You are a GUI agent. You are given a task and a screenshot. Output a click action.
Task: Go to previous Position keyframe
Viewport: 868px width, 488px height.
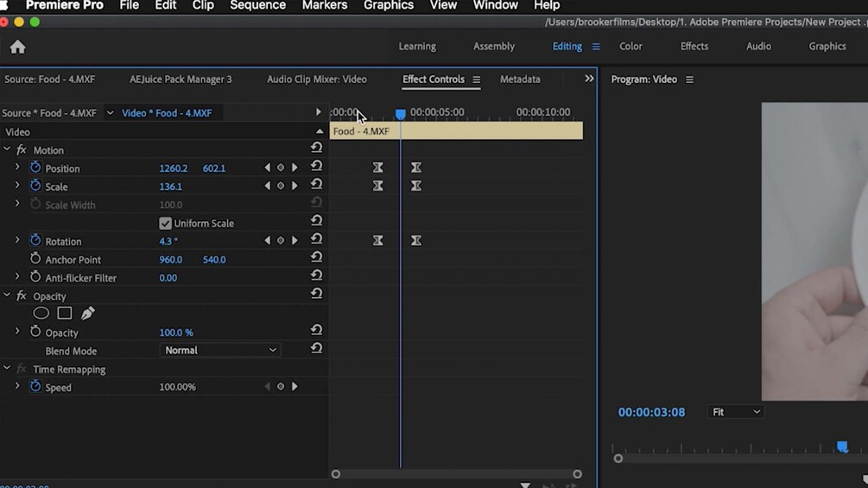[x=268, y=168]
